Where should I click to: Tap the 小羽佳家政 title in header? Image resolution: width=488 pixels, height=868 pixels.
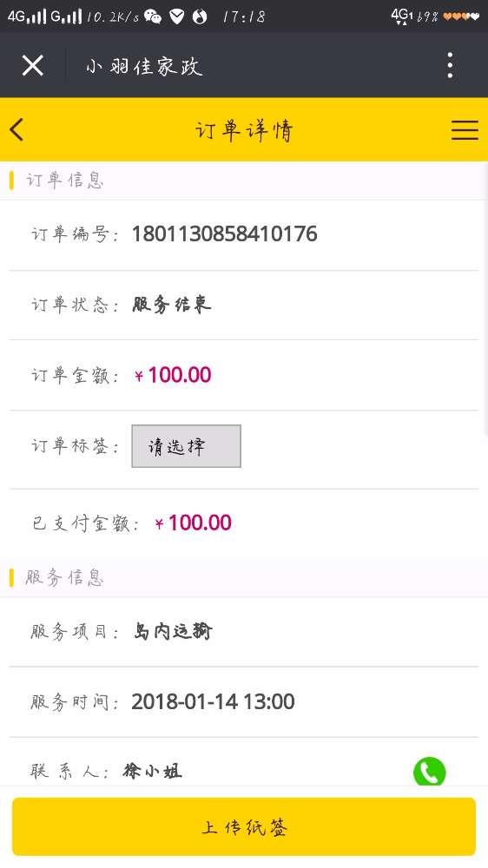pos(144,67)
